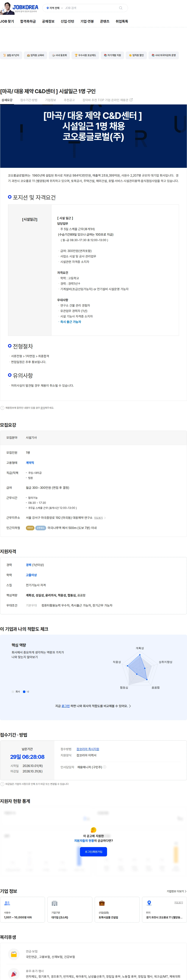Click the recruitment banner image

(93, 136)
